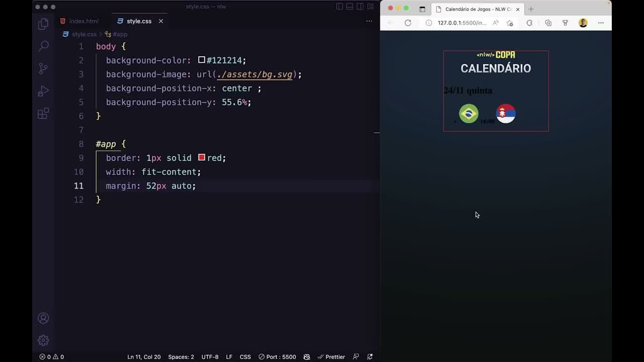This screenshot has height=362, width=644.
Task: Open notifications bell in status bar
Action: (370, 357)
